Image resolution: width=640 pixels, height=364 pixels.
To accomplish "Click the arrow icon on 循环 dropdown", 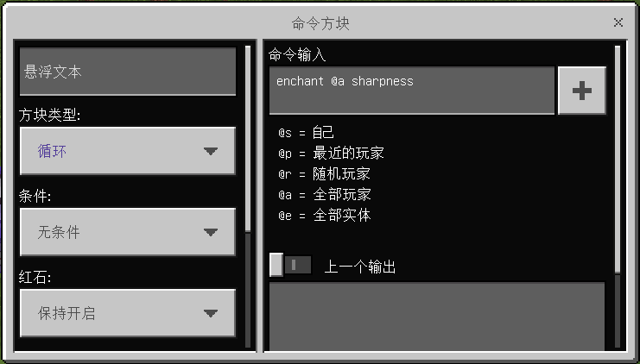I will point(211,151).
